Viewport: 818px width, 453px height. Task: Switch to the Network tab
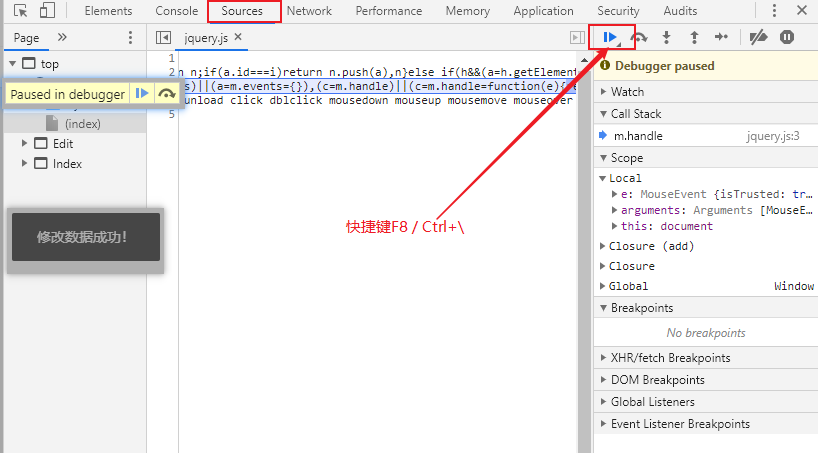[x=309, y=11]
